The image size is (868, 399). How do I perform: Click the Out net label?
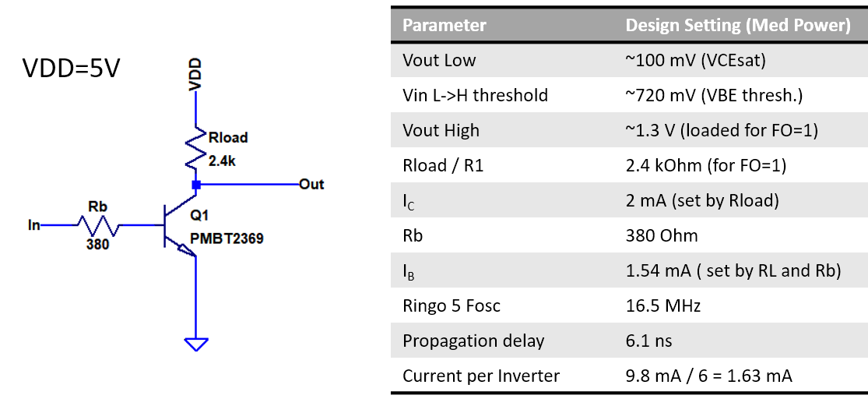click(x=311, y=185)
